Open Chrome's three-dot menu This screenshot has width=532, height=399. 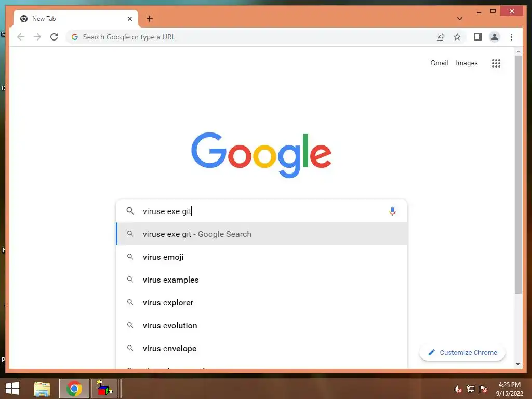click(x=511, y=37)
